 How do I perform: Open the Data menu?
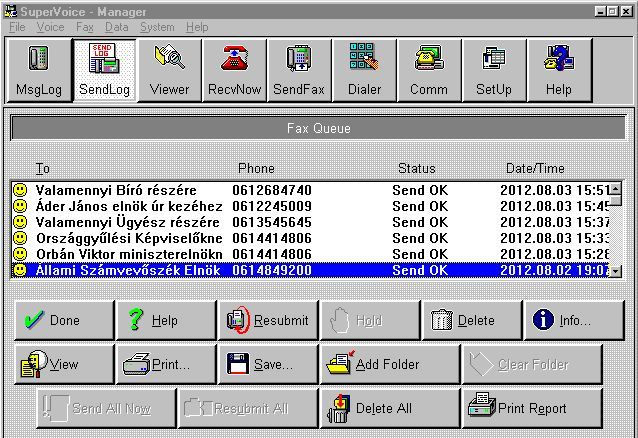(117, 27)
